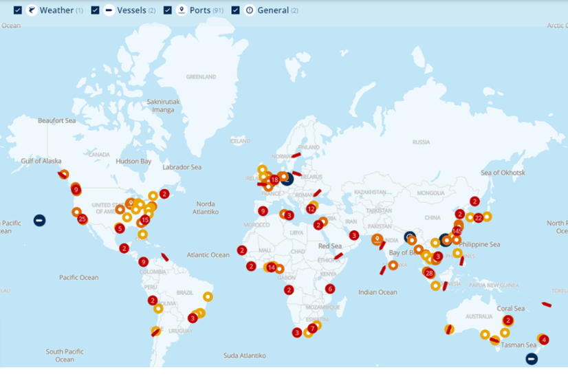Viewport: 568px width, 392px height.
Task: Select the vessel marker in the Pacific Ocean
Action: pos(40,220)
